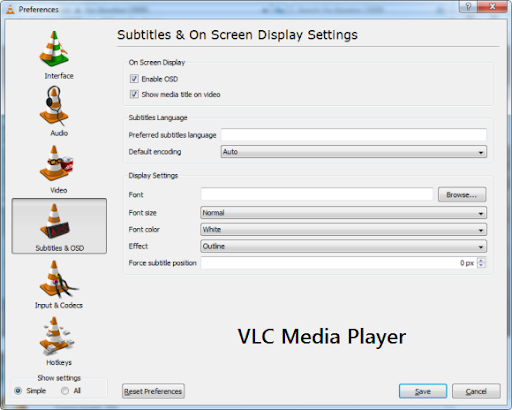Open the Hotkeys cone icon

tap(57, 336)
